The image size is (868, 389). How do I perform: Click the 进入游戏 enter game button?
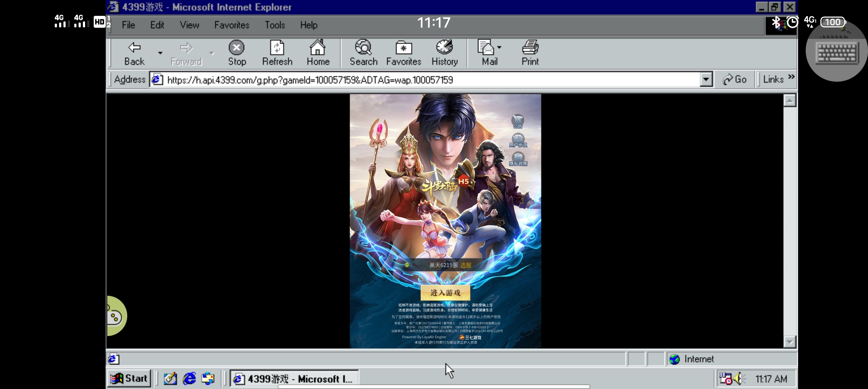click(446, 293)
